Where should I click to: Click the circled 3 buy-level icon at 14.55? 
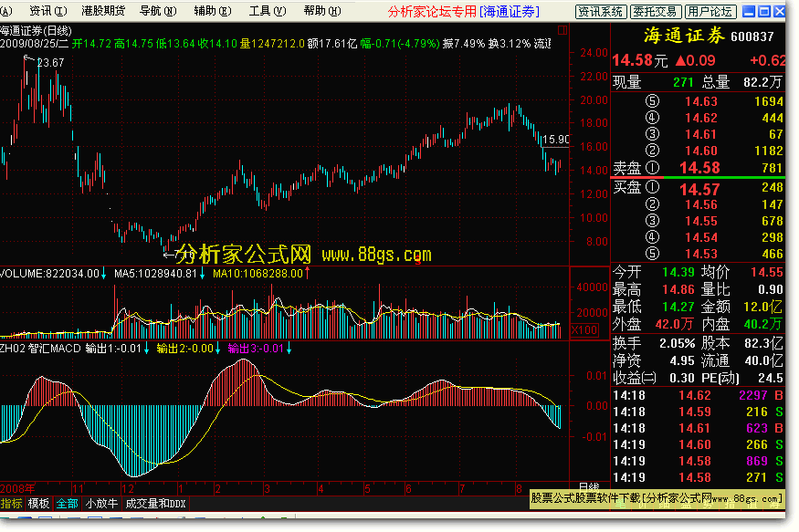coord(652,221)
